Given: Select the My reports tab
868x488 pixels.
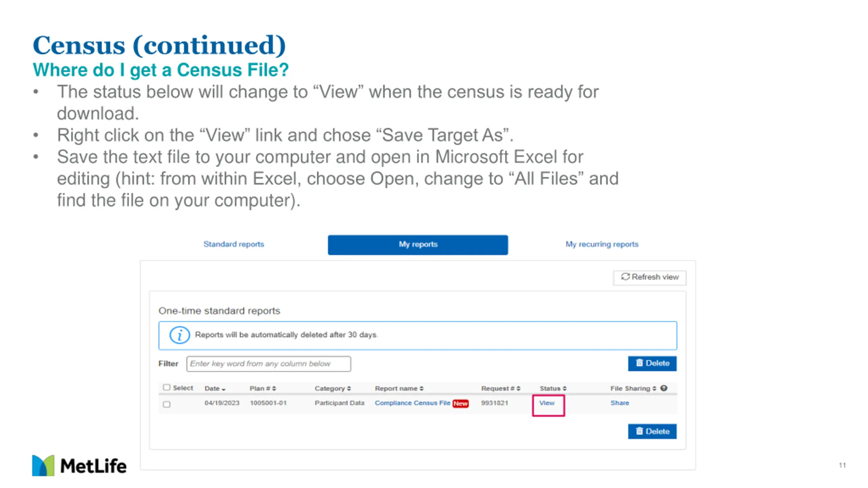Looking at the screenshot, I should coord(418,245).
